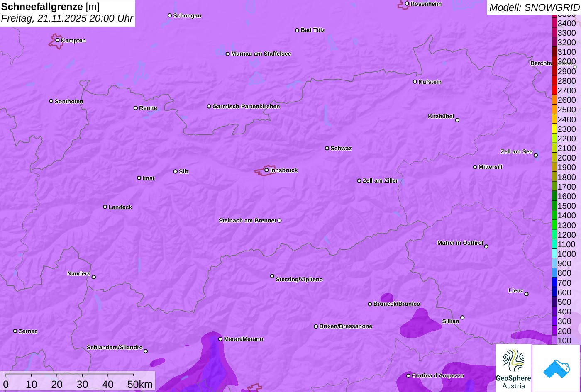The height and width of the screenshot is (392, 581).
Task: Click the 3000 legend value
Action: click(567, 61)
